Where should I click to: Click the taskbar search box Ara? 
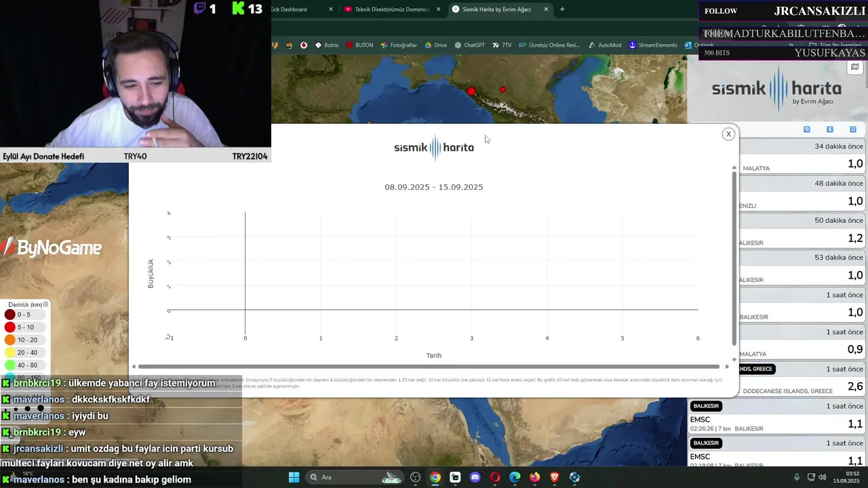[356, 477]
